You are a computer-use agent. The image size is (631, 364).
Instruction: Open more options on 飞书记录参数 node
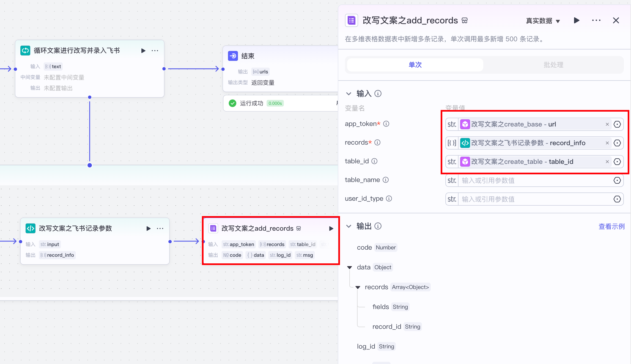coord(160,228)
